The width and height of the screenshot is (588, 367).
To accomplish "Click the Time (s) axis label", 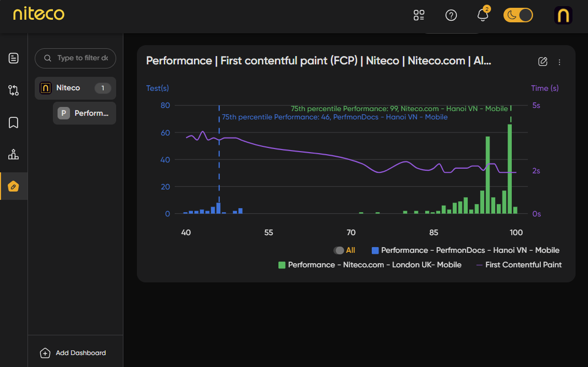I will pyautogui.click(x=544, y=88).
